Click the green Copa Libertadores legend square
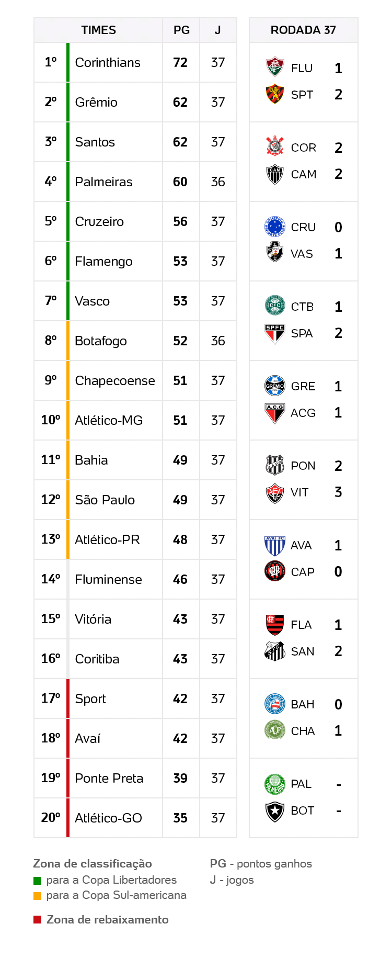This screenshot has width=392, height=980. (x=37, y=880)
